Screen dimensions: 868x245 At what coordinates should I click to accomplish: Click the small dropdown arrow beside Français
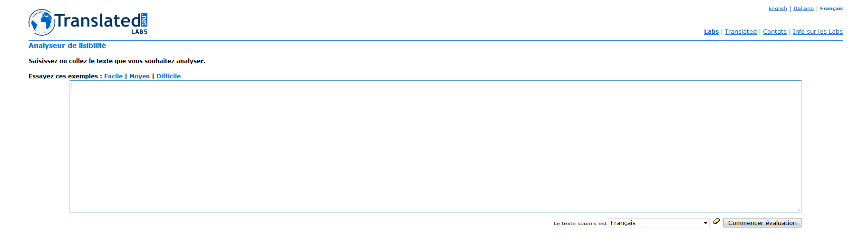[705, 223]
